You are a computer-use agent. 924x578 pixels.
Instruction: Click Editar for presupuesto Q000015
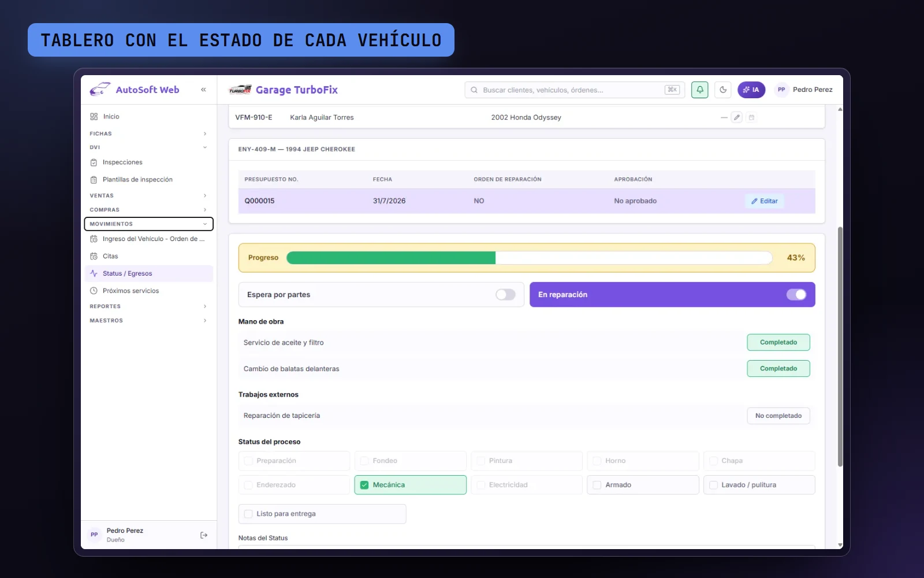(765, 201)
